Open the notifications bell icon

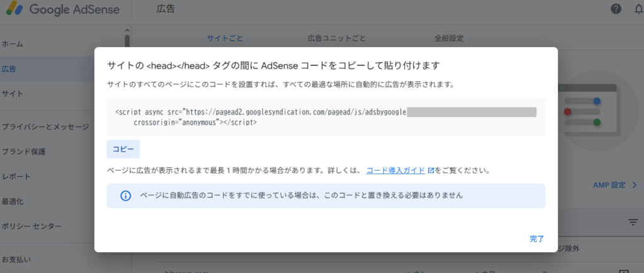click(639, 9)
